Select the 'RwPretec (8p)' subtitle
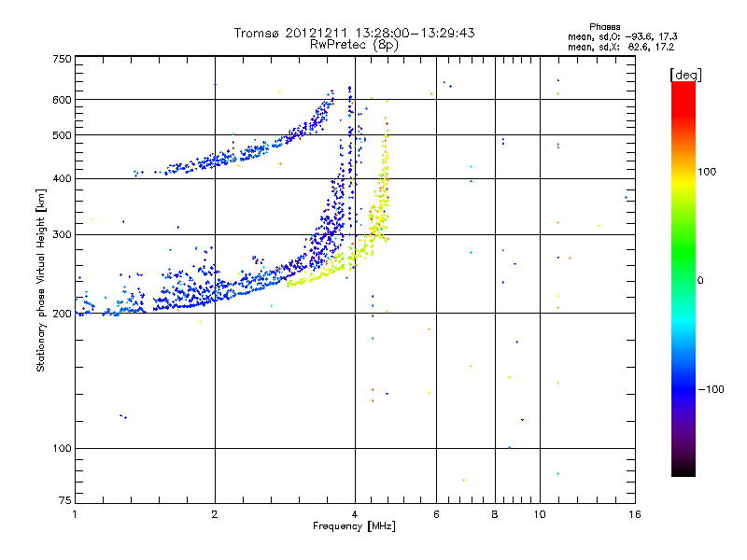 pos(354,45)
